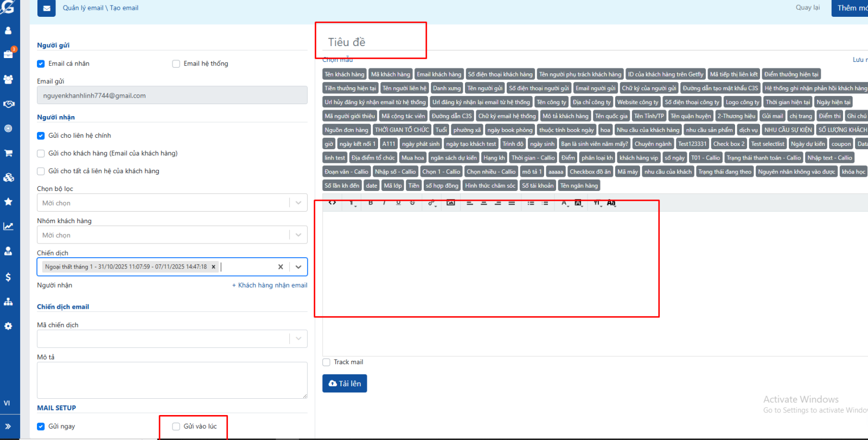Select the Email khách hàng tag
This screenshot has height=440, width=868.
click(x=439, y=74)
